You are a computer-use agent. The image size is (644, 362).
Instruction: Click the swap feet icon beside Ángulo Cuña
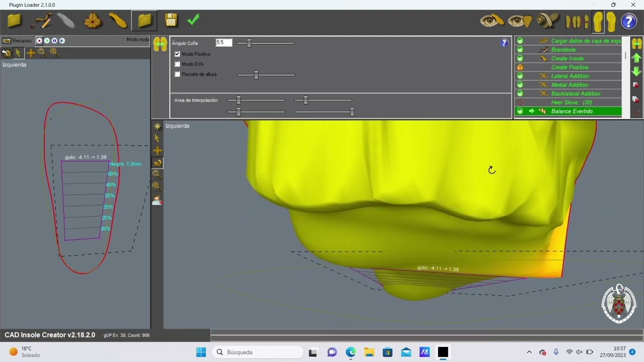click(160, 44)
